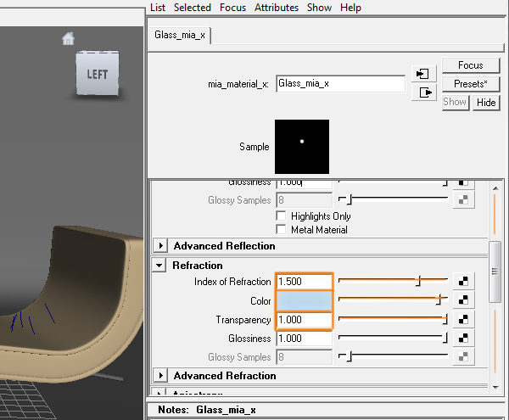This screenshot has height=420, width=509.
Task: Expand the Advanced Refraction section
Action: tap(160, 376)
